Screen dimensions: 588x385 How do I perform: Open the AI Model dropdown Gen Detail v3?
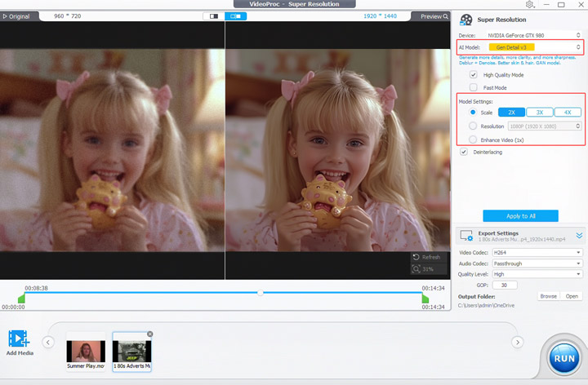534,47
